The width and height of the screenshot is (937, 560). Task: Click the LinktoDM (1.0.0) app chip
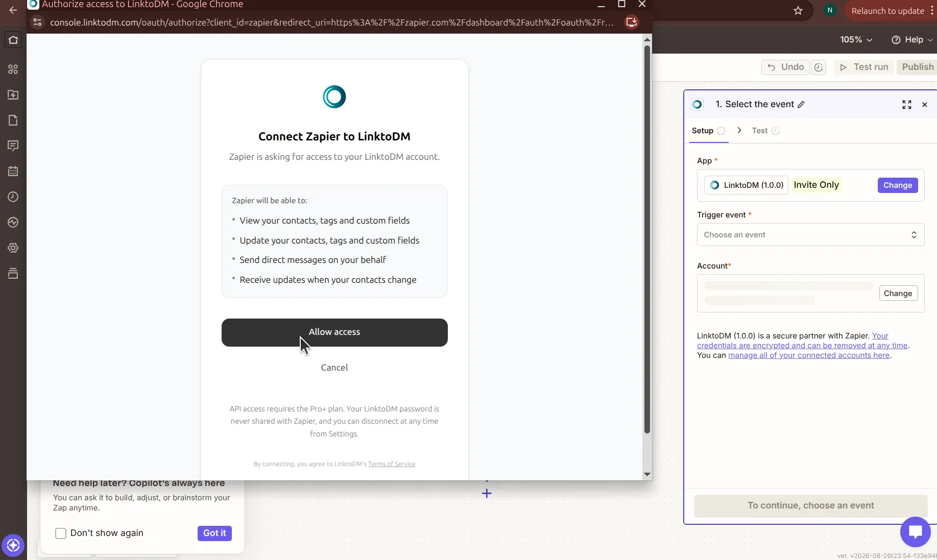(746, 185)
